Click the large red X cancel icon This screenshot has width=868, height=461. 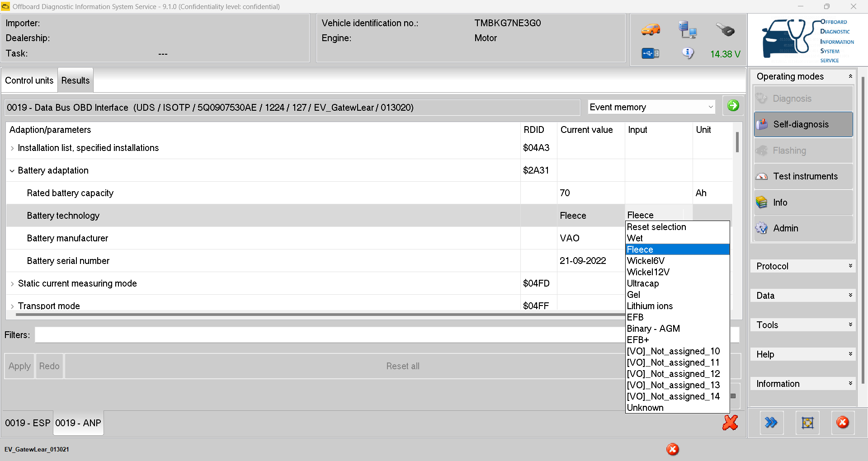[x=730, y=423]
